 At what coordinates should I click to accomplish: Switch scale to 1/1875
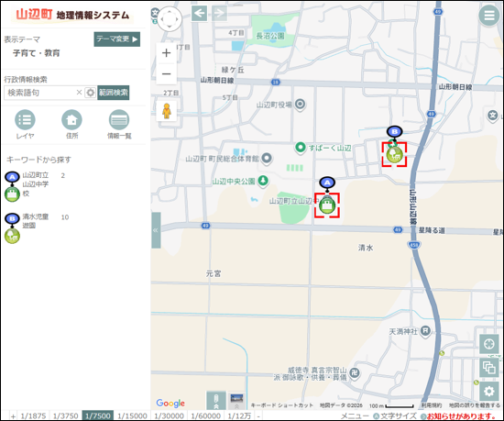[x=33, y=415]
